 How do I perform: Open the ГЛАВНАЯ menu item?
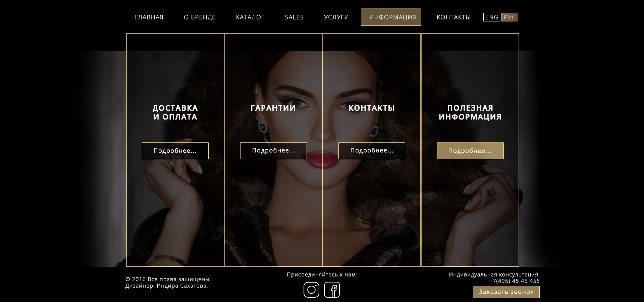pyautogui.click(x=149, y=17)
